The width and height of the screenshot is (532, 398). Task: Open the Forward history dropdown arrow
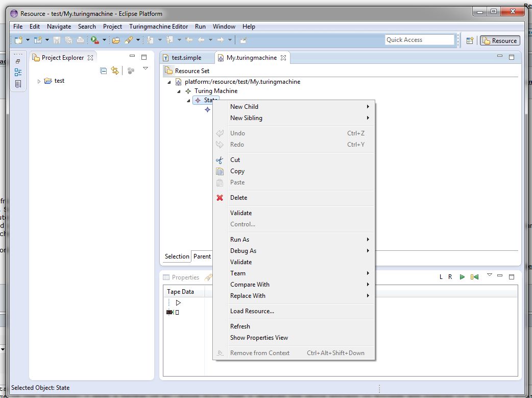click(x=230, y=40)
